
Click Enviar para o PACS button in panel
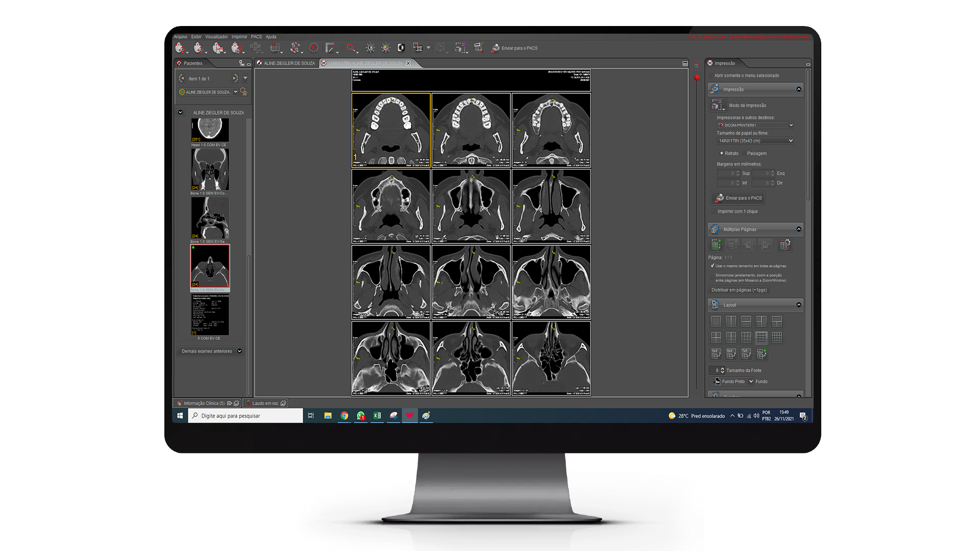point(738,198)
